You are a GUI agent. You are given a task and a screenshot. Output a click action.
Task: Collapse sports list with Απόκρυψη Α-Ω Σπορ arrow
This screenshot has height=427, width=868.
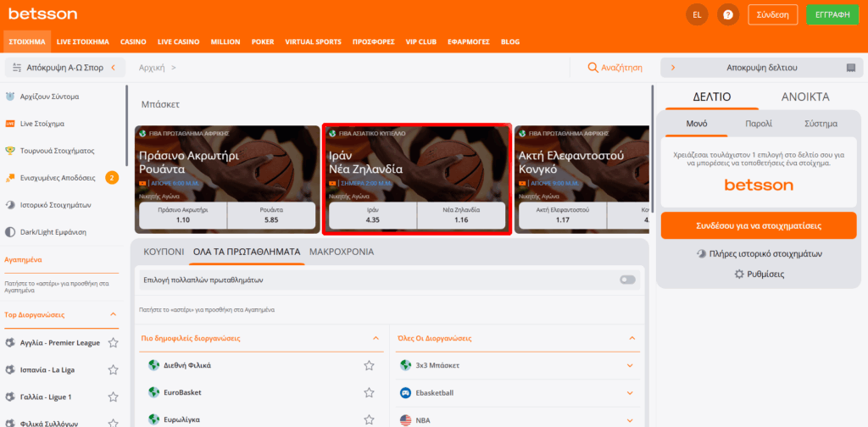pyautogui.click(x=113, y=68)
